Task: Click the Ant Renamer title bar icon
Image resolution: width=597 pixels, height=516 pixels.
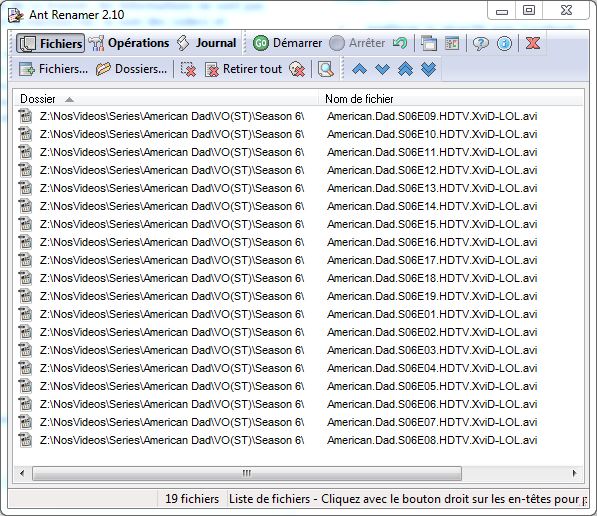Action: click(16, 15)
